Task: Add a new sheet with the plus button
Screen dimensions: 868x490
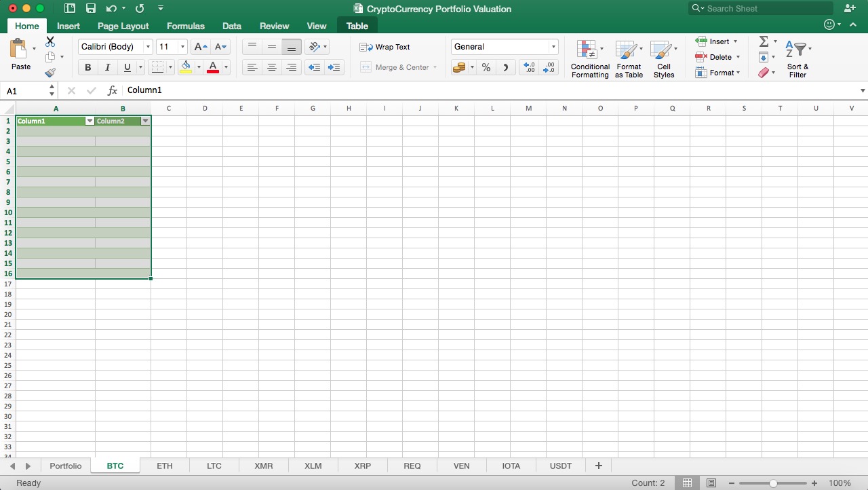Action: coord(598,466)
